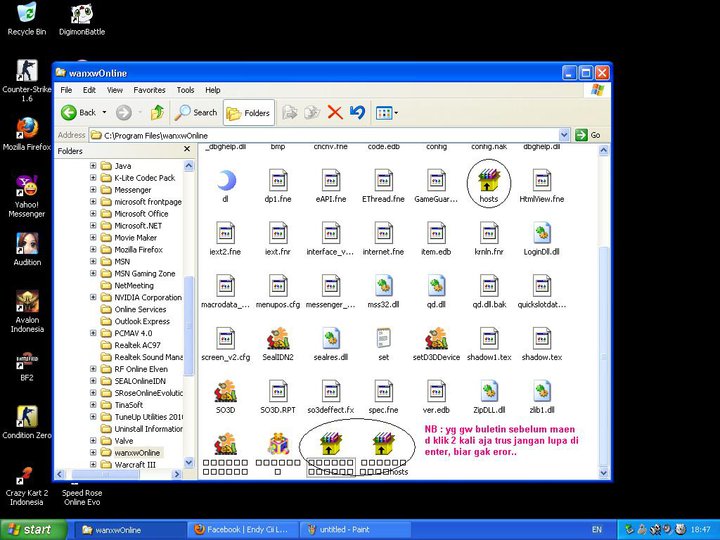The width and height of the screenshot is (720, 540).
Task: Click the Search toolbar button
Action: pyautogui.click(x=195, y=112)
